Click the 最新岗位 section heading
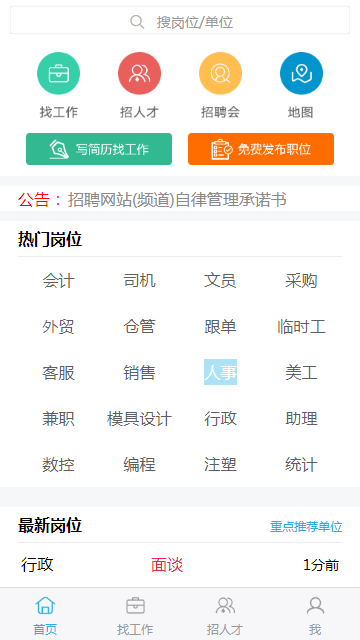Screen dimensions: 360x640 [50, 525]
